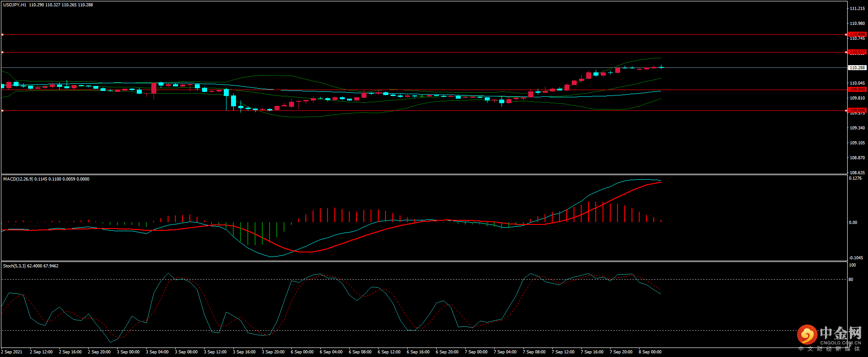Screen dimensions: 868x357
Task: Click the MACD(12,26,9) indicator label
Action: [x=18, y=179]
